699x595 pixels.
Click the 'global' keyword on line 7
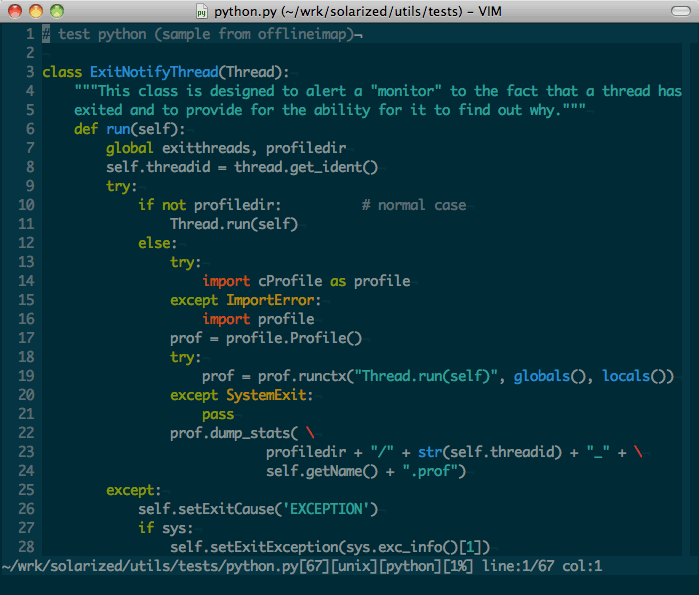click(130, 148)
